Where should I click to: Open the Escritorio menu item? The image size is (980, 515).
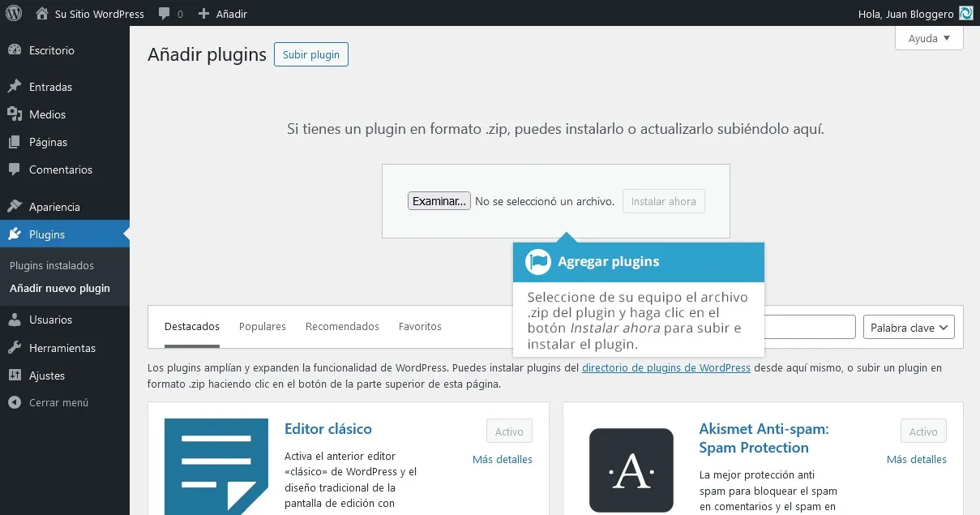65,50
